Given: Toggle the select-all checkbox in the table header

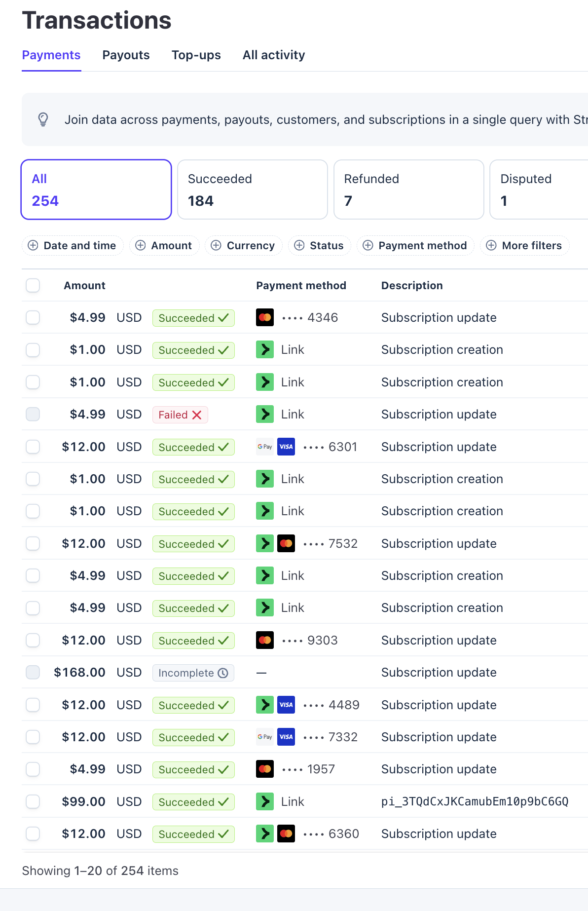Looking at the screenshot, I should tap(33, 285).
